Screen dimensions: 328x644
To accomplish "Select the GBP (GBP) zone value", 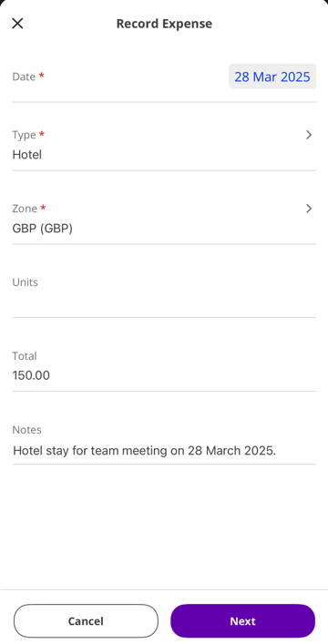I will coord(42,229).
